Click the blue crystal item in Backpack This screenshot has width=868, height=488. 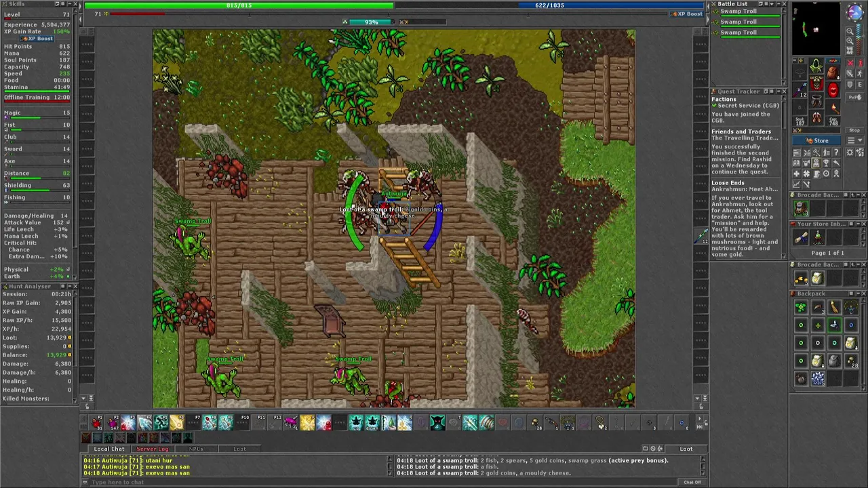[x=818, y=378]
